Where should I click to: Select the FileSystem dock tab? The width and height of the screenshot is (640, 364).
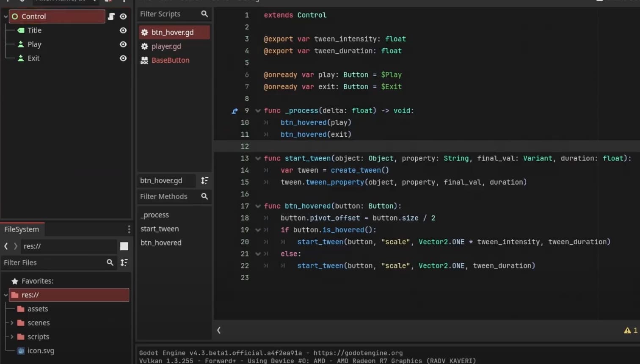[x=22, y=229]
